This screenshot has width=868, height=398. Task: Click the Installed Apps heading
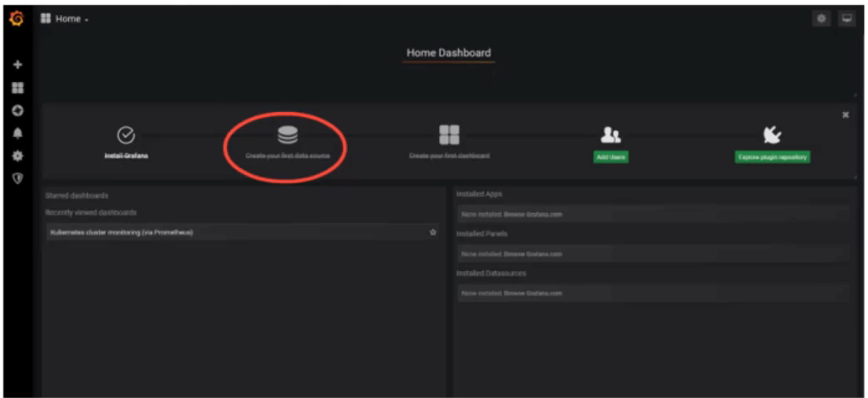479,194
